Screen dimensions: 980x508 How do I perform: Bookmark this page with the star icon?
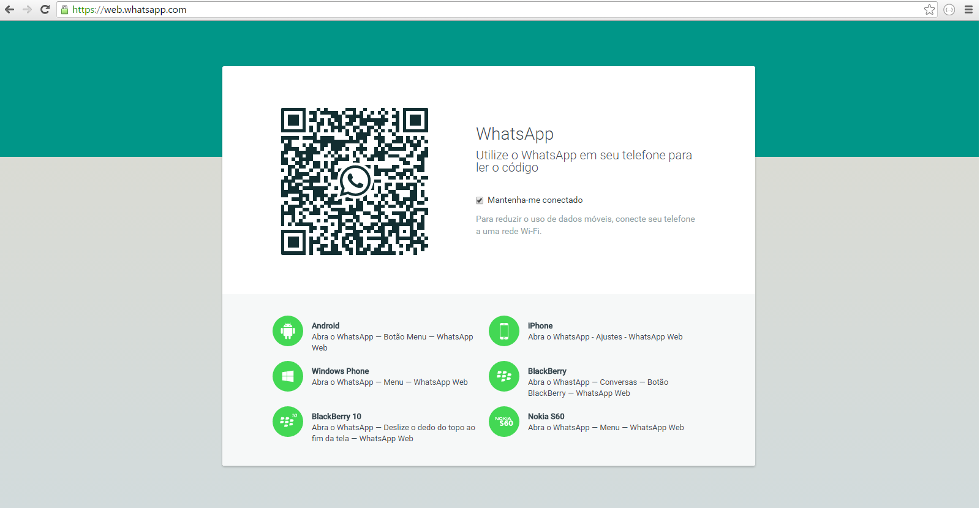tap(929, 9)
